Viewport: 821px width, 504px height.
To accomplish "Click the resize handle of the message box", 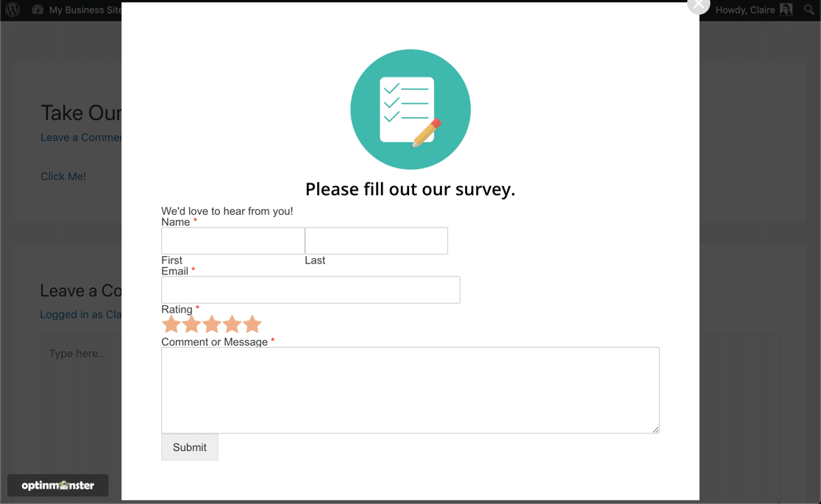I will click(655, 430).
